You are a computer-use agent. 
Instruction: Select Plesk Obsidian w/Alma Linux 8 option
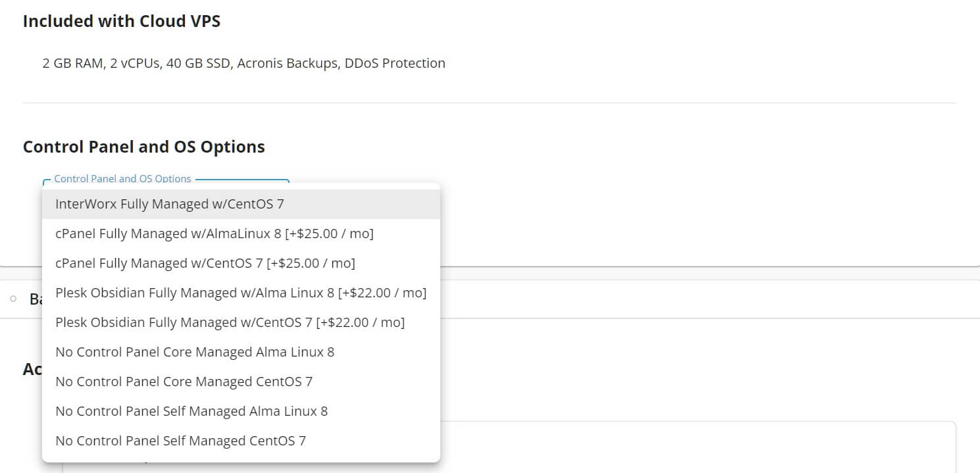pyautogui.click(x=241, y=293)
